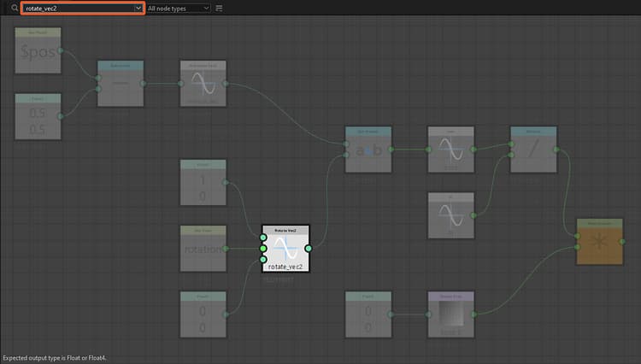Select the rotation get-float node
Image resolution: width=641 pixels, height=364 pixels.
click(203, 249)
